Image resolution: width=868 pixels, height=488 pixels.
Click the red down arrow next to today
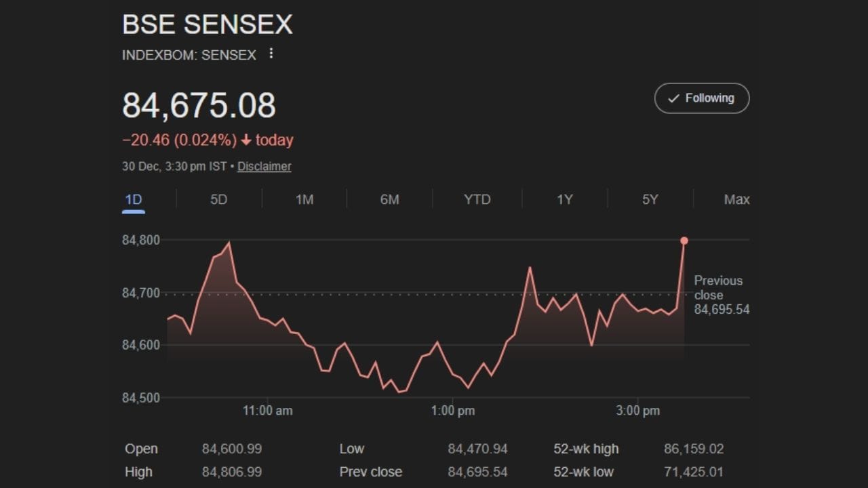click(x=245, y=140)
